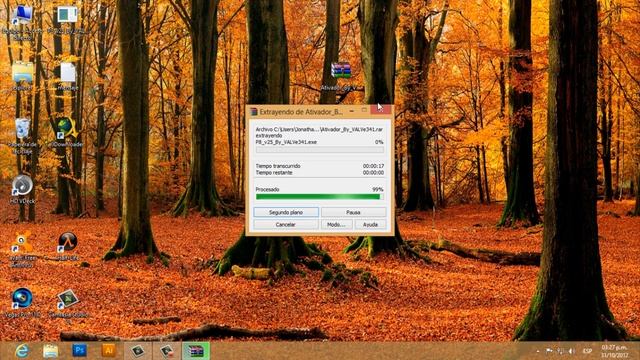Screen dimensions: 640x360
Task: Click the WinRAR icon in dialog title bar
Action: [253, 111]
